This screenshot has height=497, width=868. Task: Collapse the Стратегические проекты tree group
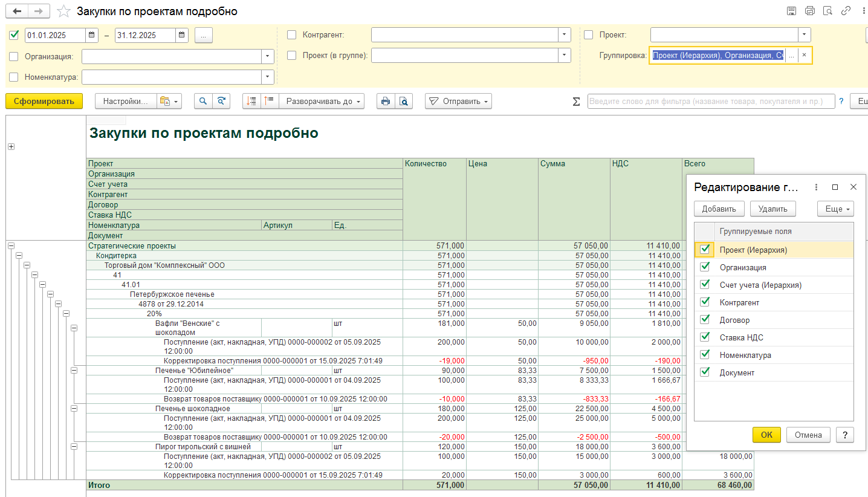11,245
